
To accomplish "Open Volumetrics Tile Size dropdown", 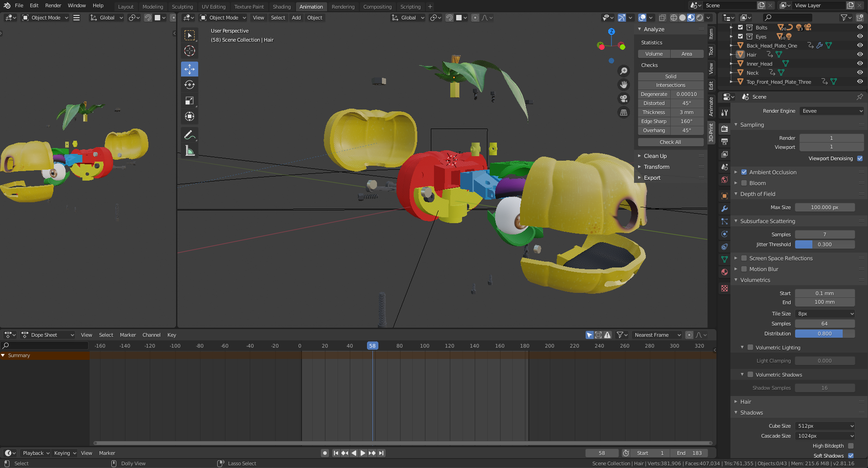I will click(825, 314).
